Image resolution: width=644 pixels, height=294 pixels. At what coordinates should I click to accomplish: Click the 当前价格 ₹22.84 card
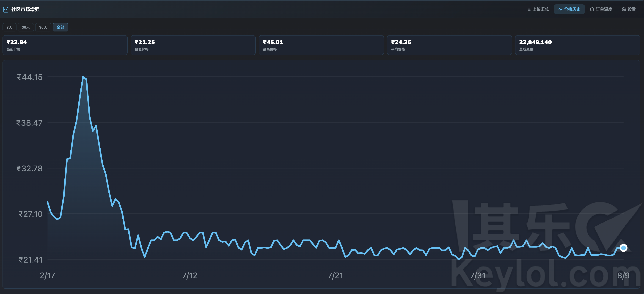tap(65, 45)
